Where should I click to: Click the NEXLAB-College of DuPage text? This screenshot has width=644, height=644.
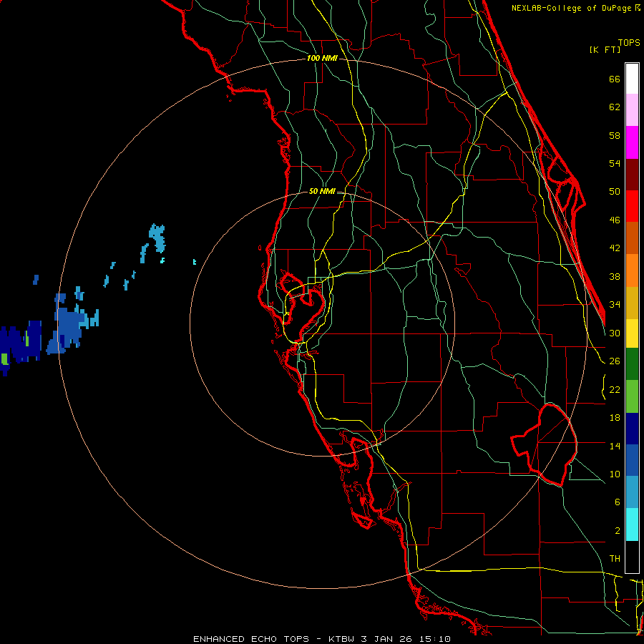pos(572,8)
